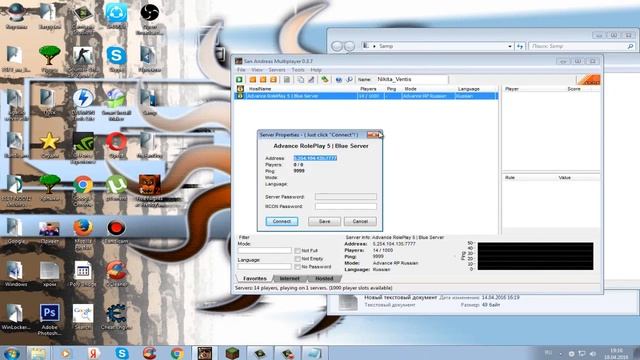The width and height of the screenshot is (640, 360).
Task: Click the Name field showing Nikita_Ventis
Action: (411, 80)
